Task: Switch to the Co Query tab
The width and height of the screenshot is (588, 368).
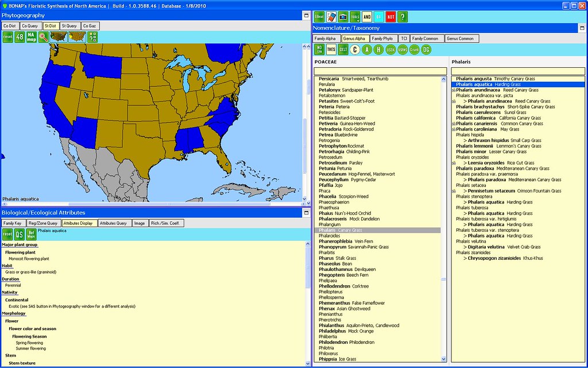Action: click(x=29, y=26)
